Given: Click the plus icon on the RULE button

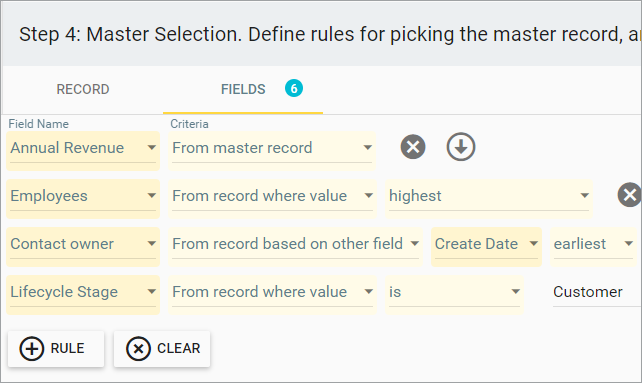Looking at the screenshot, I should point(32,349).
